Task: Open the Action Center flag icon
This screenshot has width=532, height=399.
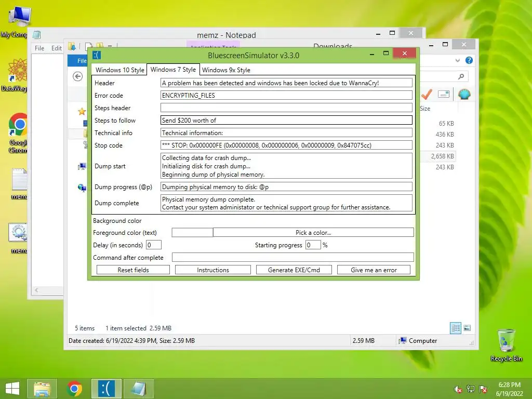Action: [483, 389]
